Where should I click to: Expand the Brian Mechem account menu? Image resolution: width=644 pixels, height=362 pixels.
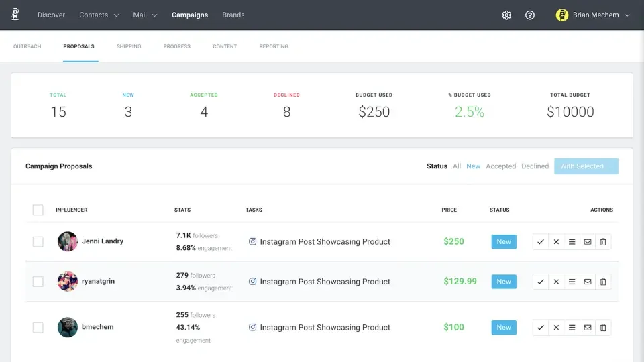(x=594, y=15)
